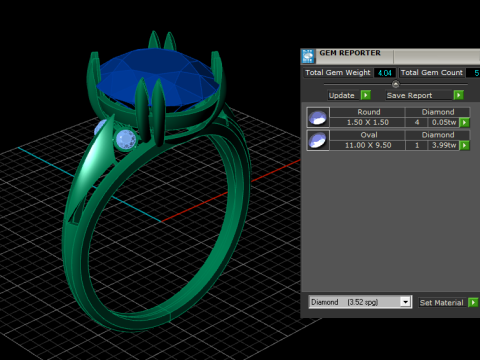
Task: Click the Diamond cell in the Round row
Action: click(438, 112)
